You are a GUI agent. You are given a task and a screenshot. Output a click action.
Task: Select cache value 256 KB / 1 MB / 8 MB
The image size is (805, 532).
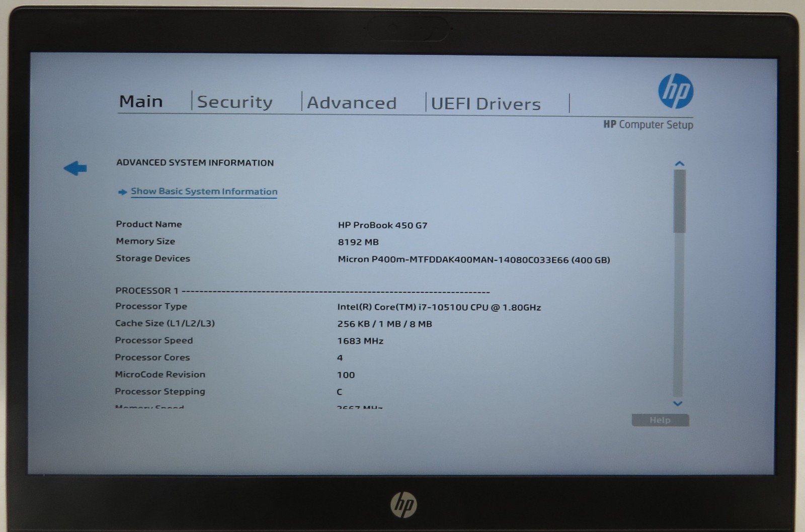[x=384, y=324]
